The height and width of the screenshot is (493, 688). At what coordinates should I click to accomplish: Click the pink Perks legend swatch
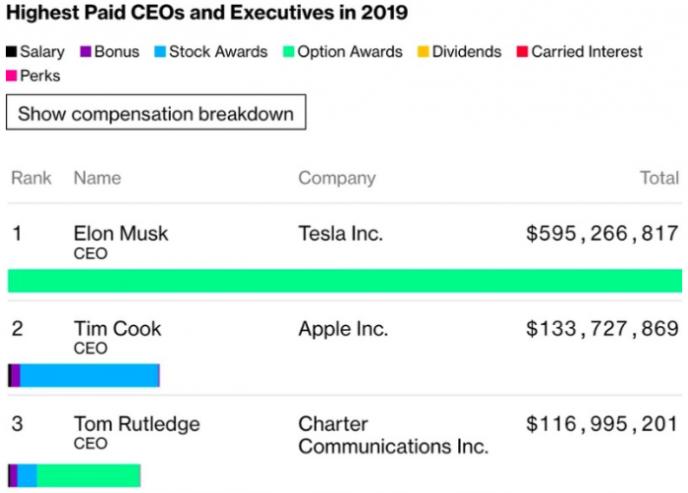click(11, 76)
